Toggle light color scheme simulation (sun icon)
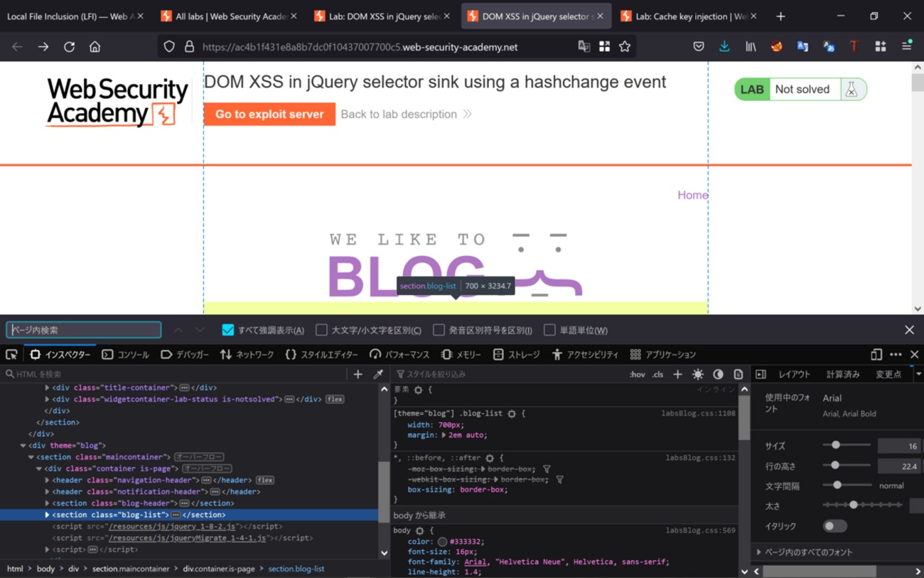 coord(698,374)
